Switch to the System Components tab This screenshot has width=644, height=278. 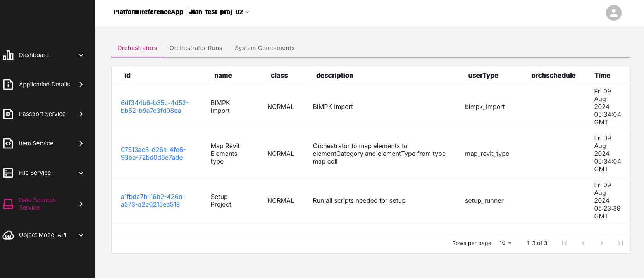pyautogui.click(x=264, y=48)
